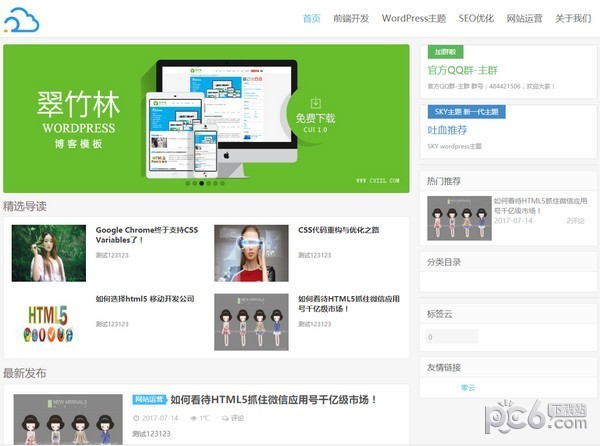Viewport: 600px width, 446px height.
Task: Click sidebar date 2017-07-14
Action: (513, 221)
